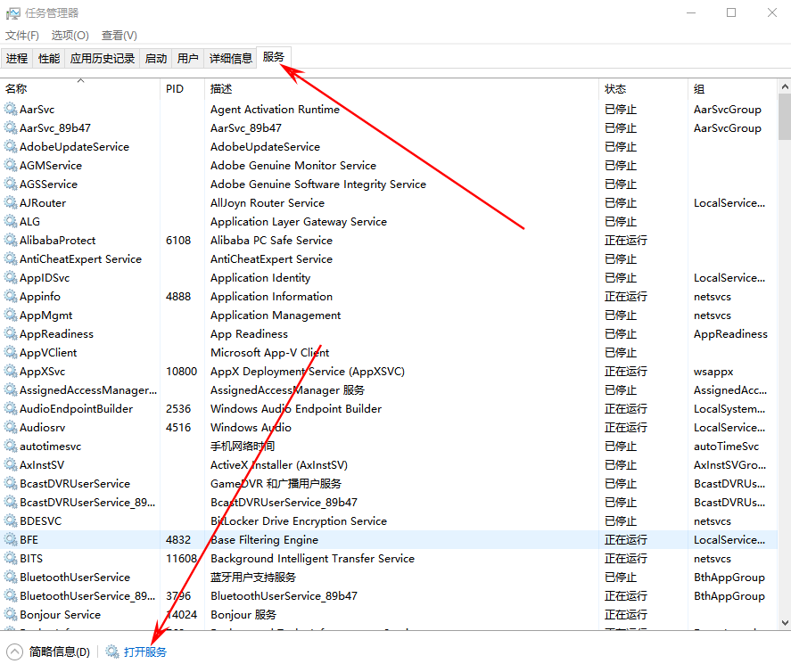Switch to the 进程 tab
This screenshot has width=791, height=672.
point(17,59)
